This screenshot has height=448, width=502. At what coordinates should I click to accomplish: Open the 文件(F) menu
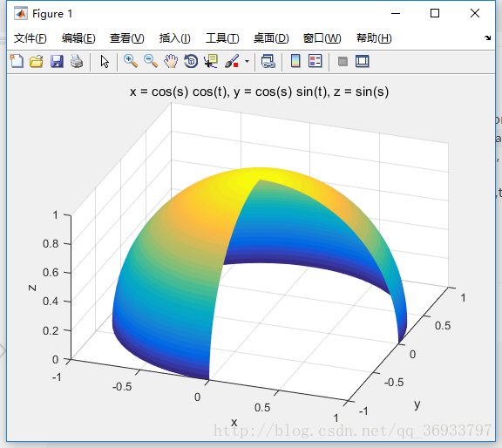31,38
